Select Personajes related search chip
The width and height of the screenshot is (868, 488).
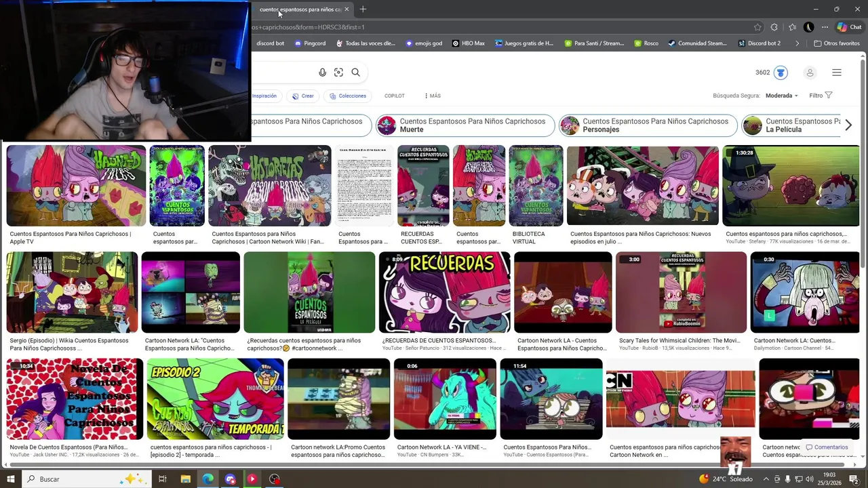click(x=648, y=125)
